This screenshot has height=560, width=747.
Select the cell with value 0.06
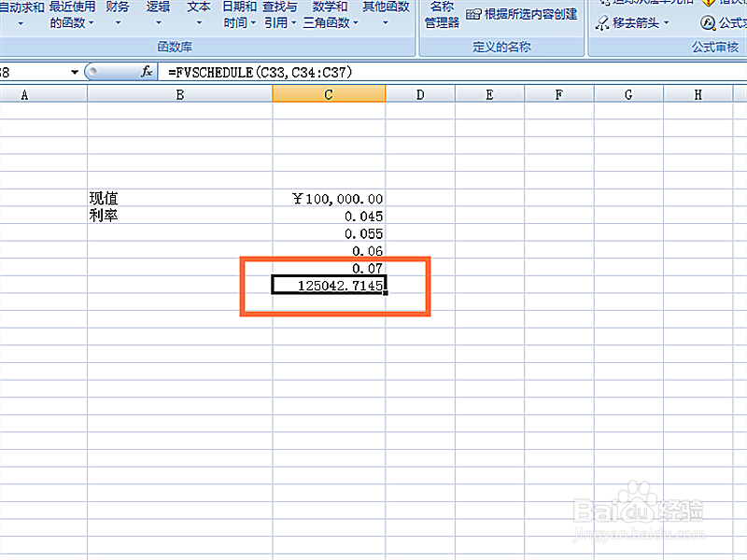(x=329, y=250)
